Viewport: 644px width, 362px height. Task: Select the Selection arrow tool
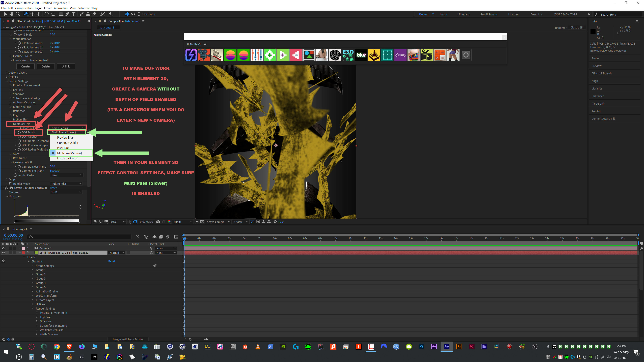(5, 14)
